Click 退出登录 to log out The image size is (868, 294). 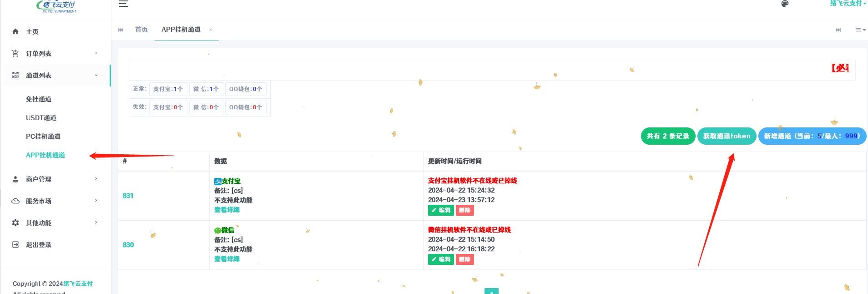(x=39, y=245)
